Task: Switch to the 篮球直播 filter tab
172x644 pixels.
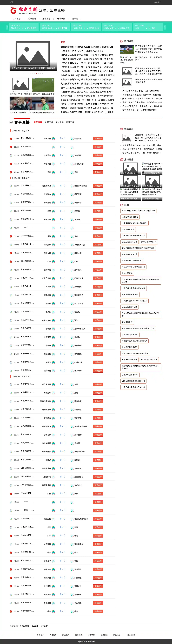Action: coord(70,122)
